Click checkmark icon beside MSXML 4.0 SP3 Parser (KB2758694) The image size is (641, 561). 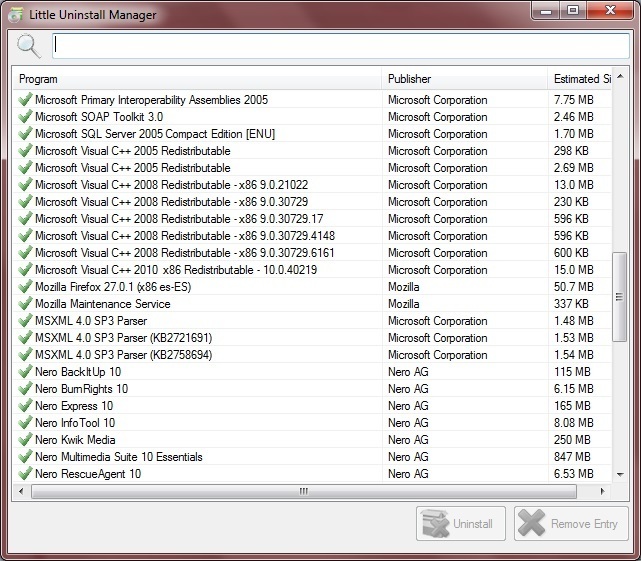click(x=25, y=355)
